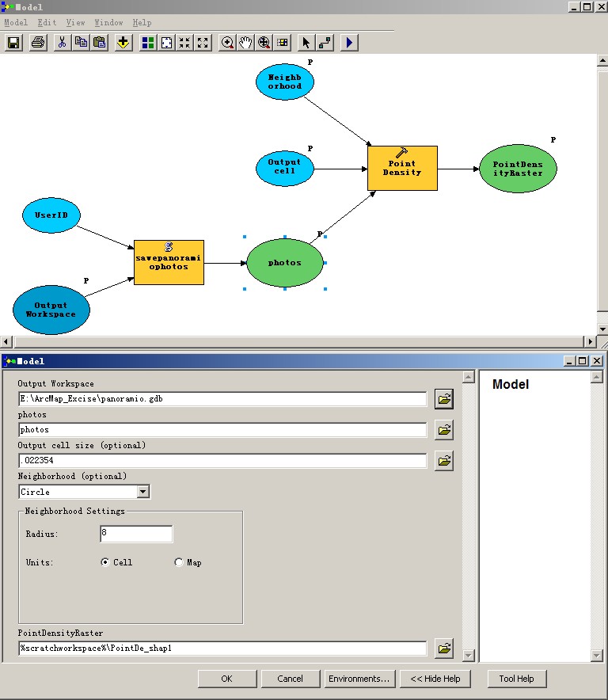Screen dimensions: 608x700
Task: Click the Navigate overview window icon
Action: pos(282,43)
